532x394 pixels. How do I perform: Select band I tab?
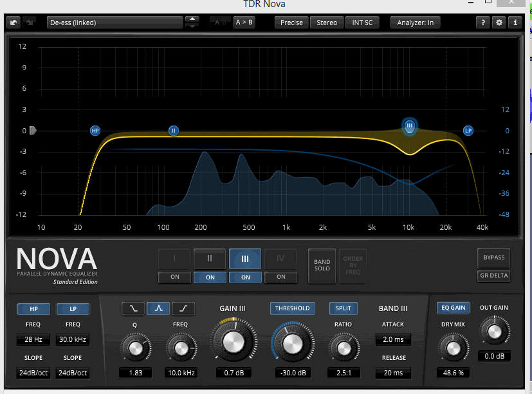[174, 259]
